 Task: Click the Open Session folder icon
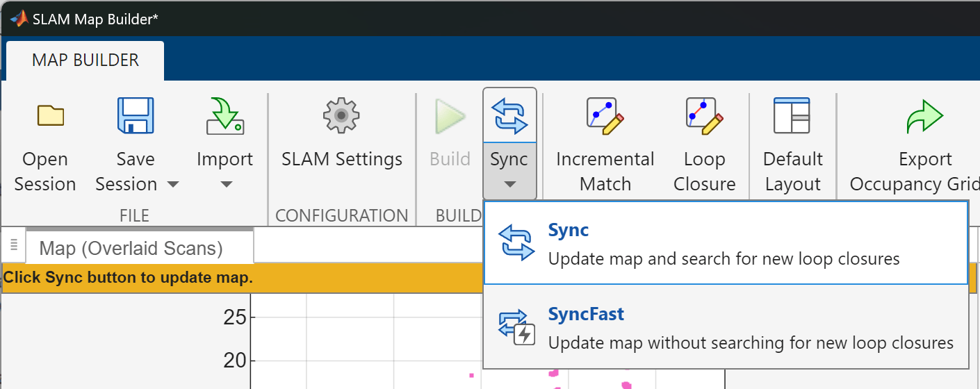50,116
